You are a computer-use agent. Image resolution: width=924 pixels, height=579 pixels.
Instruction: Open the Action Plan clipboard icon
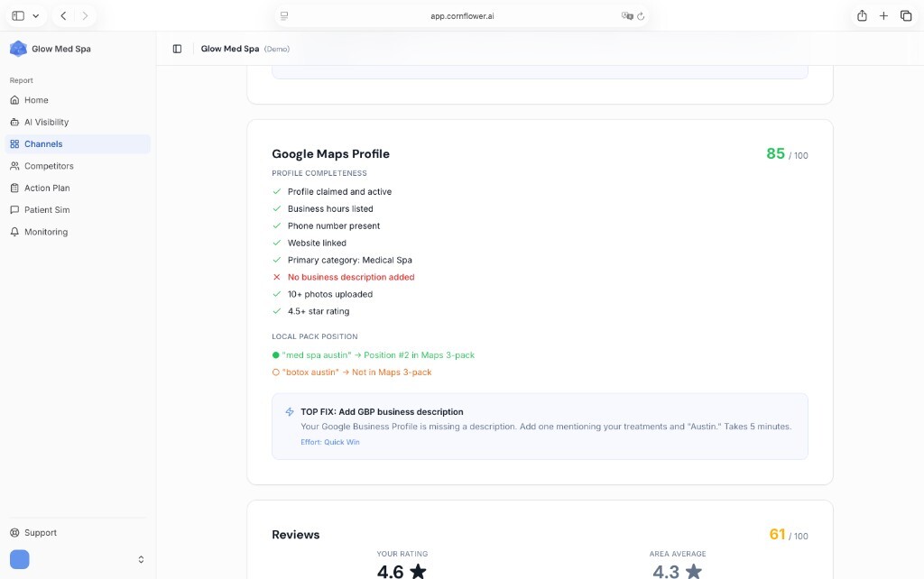tap(14, 188)
